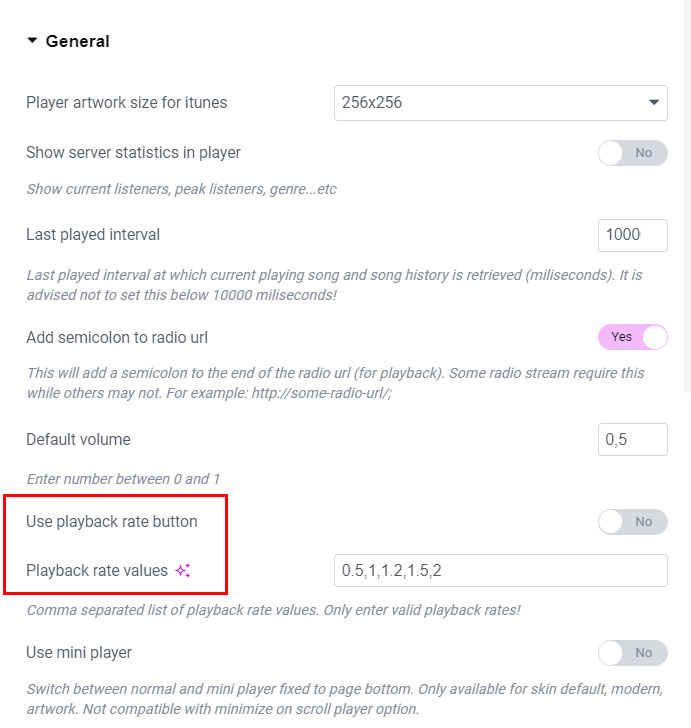Click the Use mini player label
Image resolution: width=691 pixels, height=728 pixels.
[79, 653]
